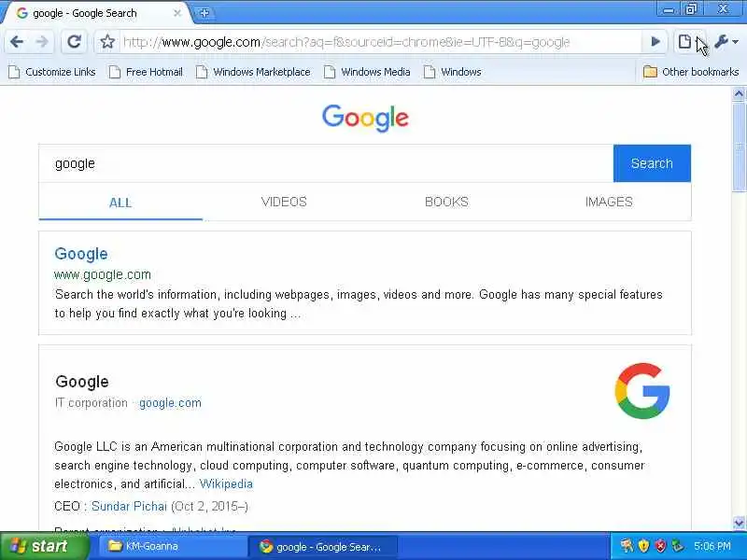Click the google search text box
Image resolution: width=747 pixels, height=560 pixels.
(326, 163)
